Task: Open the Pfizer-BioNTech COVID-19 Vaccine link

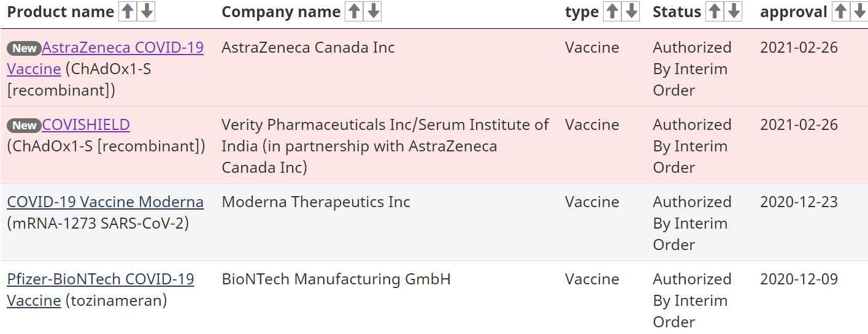Action: click(101, 290)
